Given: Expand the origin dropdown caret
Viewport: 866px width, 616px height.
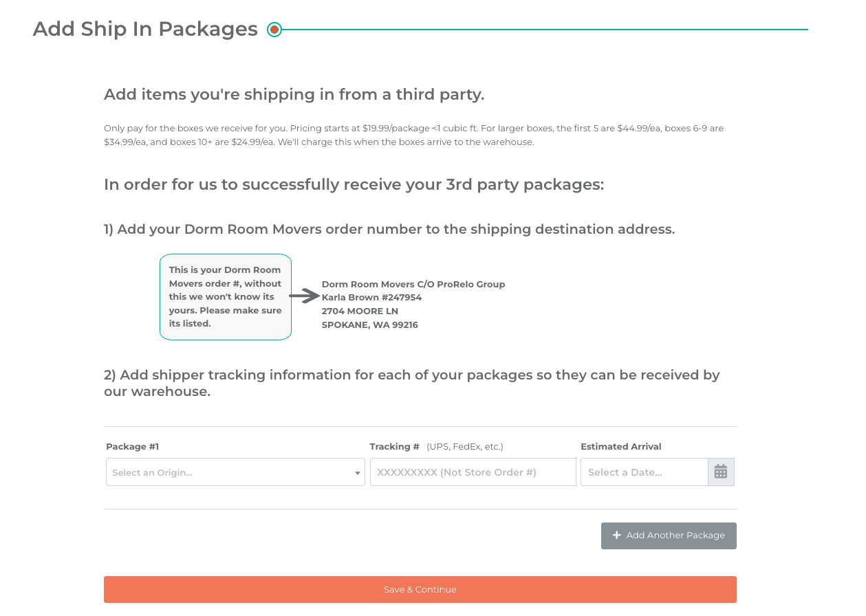Looking at the screenshot, I should point(358,473).
